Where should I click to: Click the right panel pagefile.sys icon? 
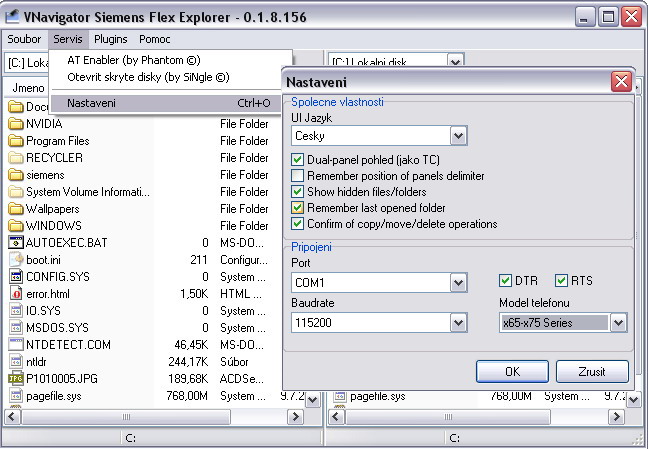point(339,396)
